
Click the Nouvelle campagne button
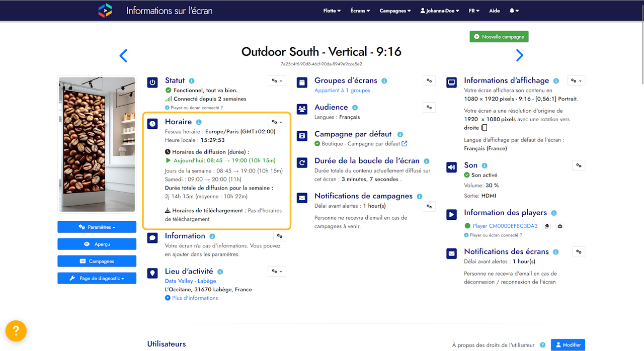[499, 37]
